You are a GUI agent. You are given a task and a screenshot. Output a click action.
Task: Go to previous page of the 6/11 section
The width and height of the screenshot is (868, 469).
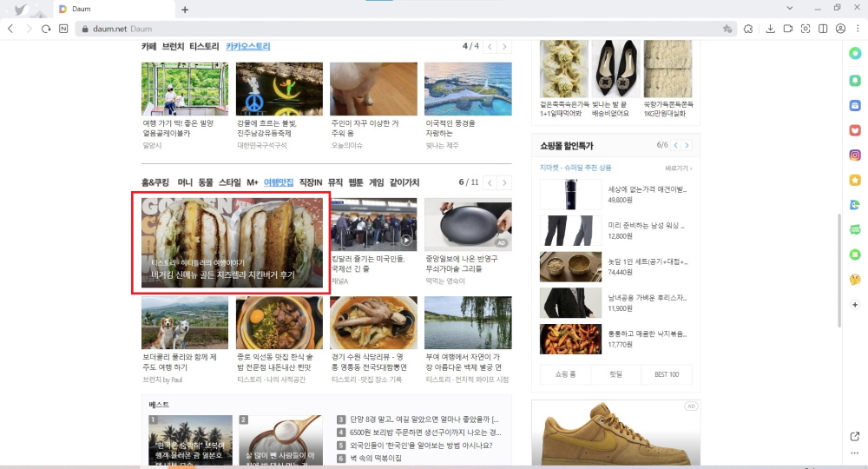point(490,182)
